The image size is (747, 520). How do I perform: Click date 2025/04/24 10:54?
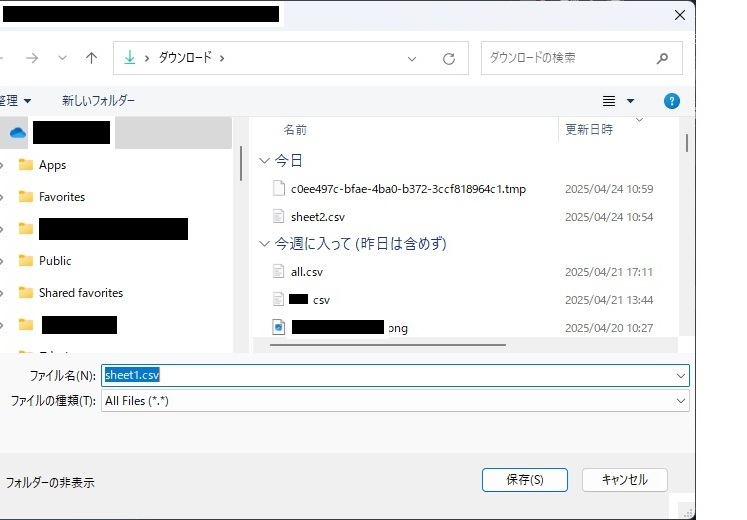pyautogui.click(x=609, y=217)
